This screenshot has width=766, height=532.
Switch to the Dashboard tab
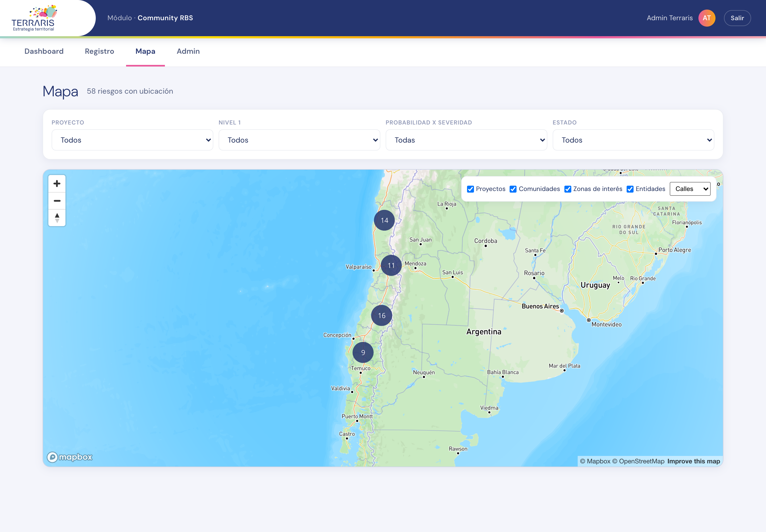point(44,51)
